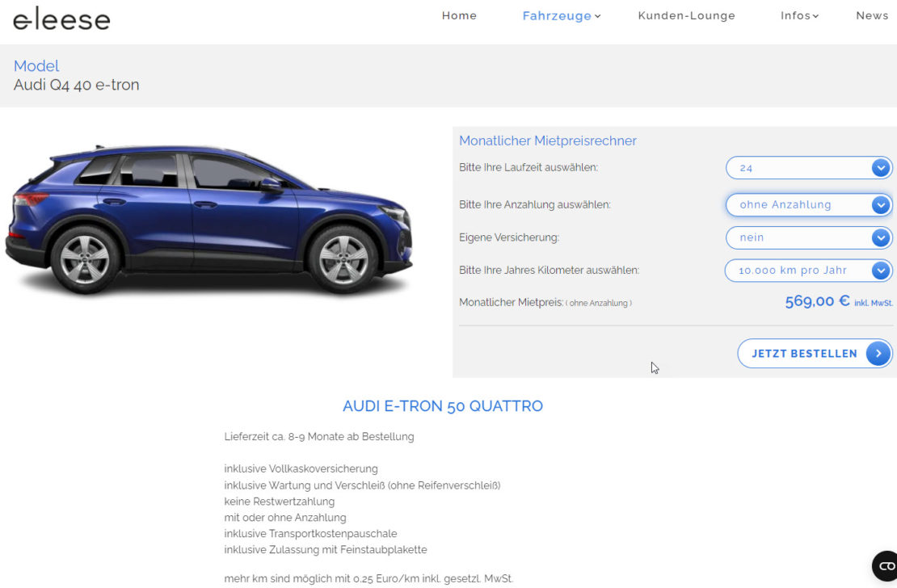This screenshot has width=897, height=588.
Task: Click 'mit oder ohne Anzahlung' line
Action: click(285, 517)
